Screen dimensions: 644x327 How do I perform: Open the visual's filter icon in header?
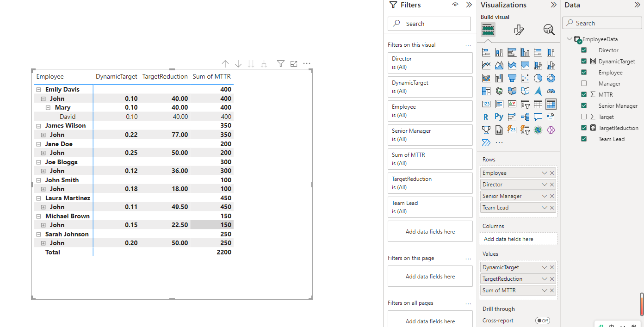(x=280, y=64)
